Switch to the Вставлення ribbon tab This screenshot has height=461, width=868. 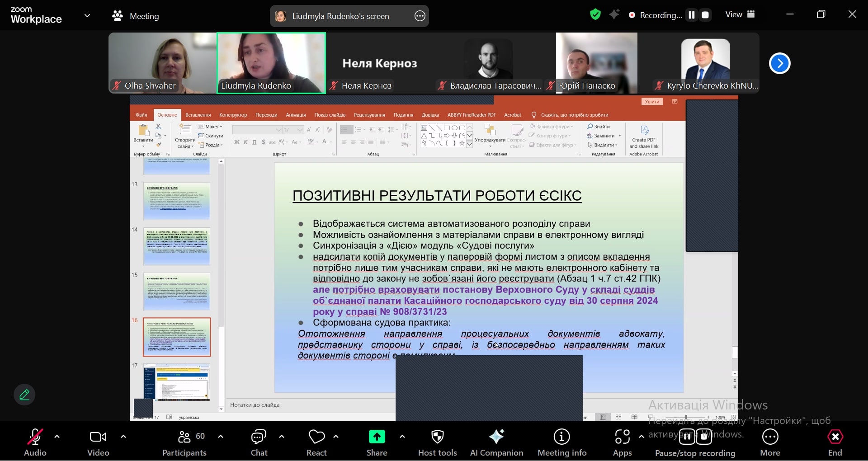coord(198,115)
